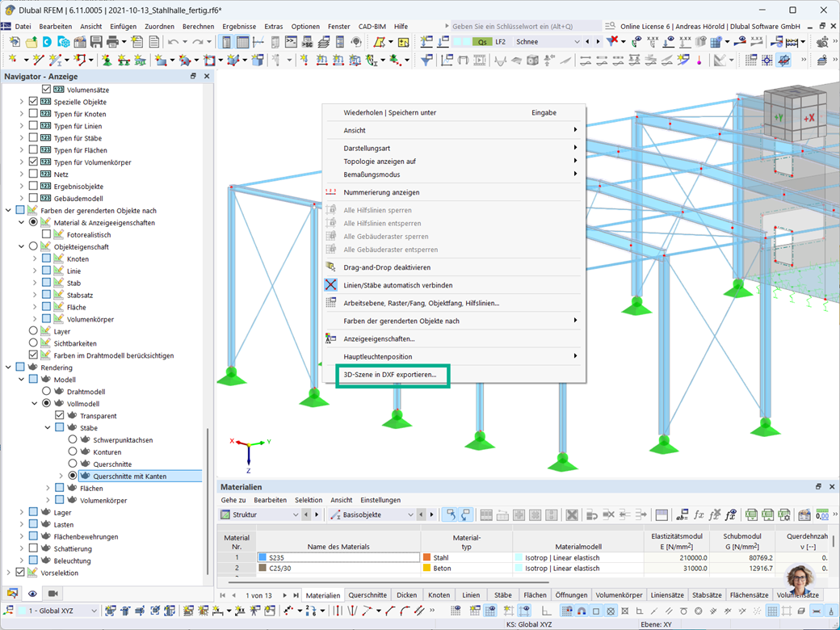This screenshot has height=630, width=840.
Task: Choose 3D-Szene in DXF exportieren
Action: click(390, 375)
